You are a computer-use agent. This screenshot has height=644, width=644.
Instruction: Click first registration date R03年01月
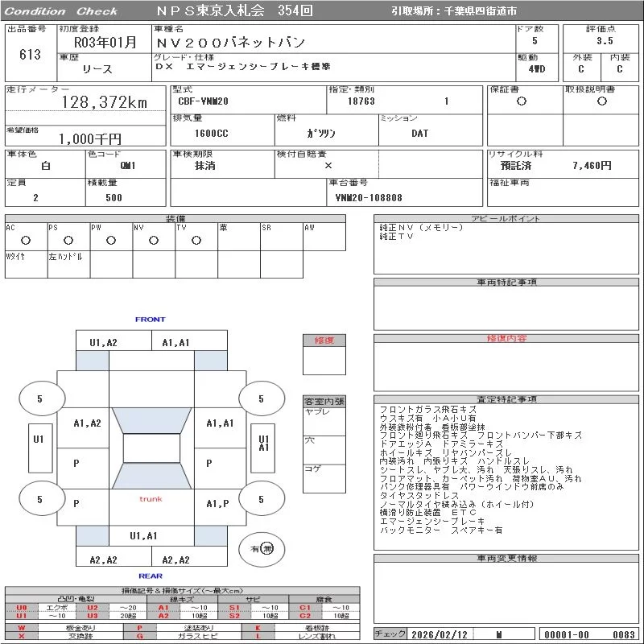(105, 43)
